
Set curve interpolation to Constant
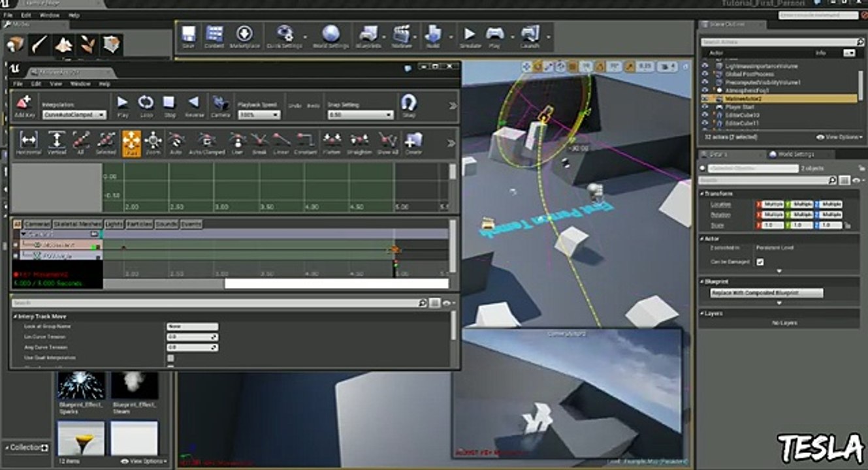click(304, 143)
